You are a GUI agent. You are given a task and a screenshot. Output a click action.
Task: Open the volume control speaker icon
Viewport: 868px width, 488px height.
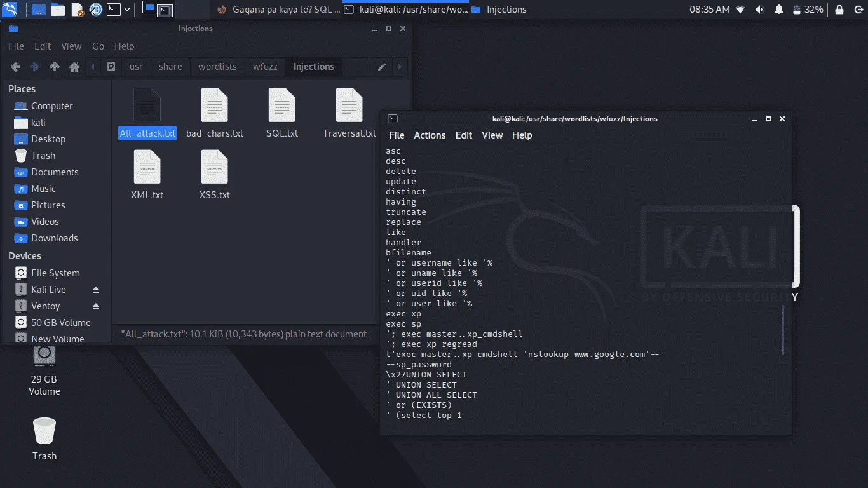tap(759, 10)
